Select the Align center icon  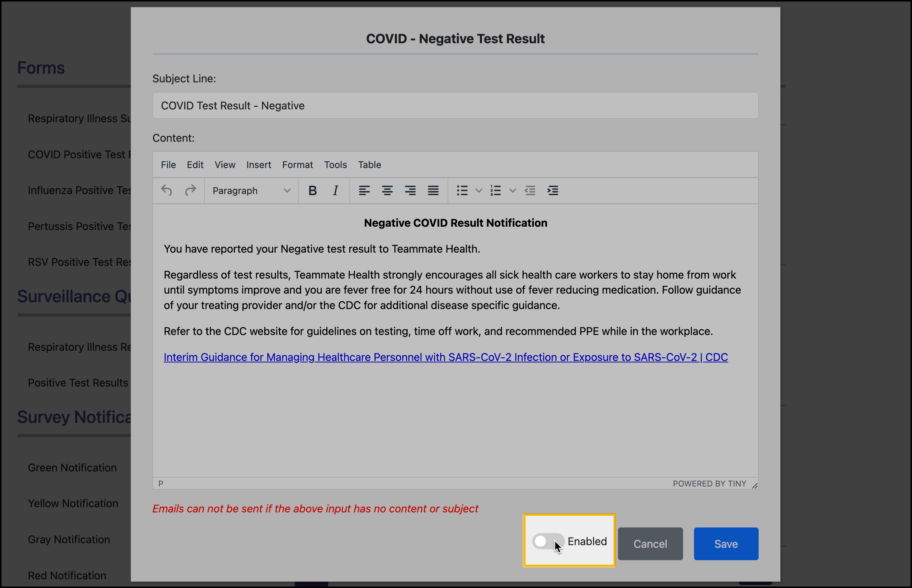[x=387, y=191]
